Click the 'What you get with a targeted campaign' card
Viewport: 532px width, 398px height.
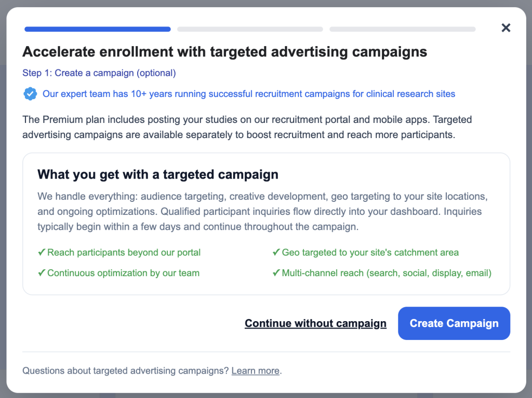(x=266, y=224)
